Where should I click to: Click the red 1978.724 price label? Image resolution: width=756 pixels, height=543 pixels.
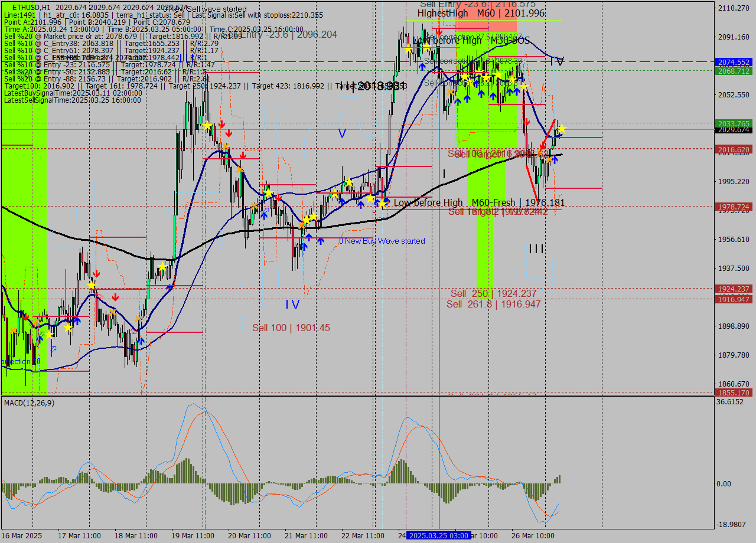pyautogui.click(x=733, y=207)
